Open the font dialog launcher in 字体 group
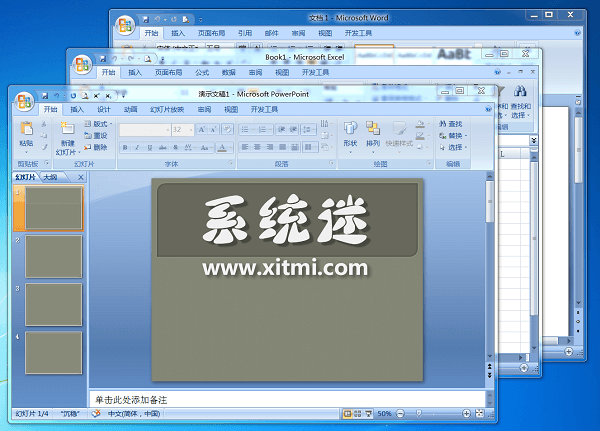600x431 pixels. click(x=231, y=163)
